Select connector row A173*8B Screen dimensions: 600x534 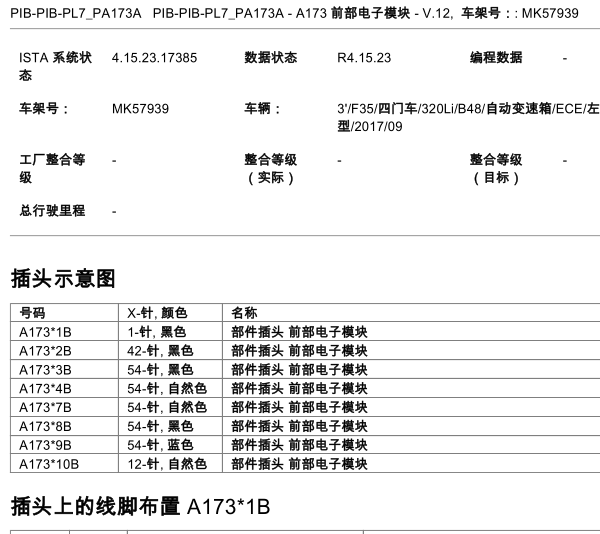point(305,426)
